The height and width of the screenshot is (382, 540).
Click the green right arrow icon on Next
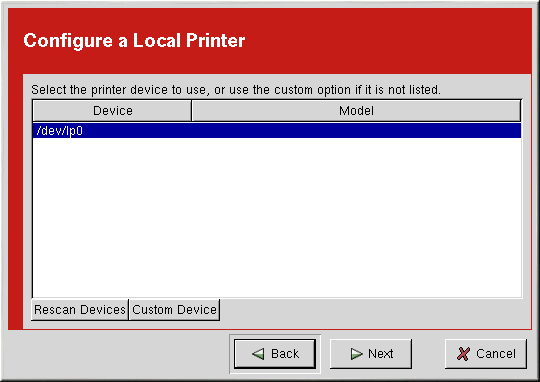pyautogui.click(x=356, y=354)
